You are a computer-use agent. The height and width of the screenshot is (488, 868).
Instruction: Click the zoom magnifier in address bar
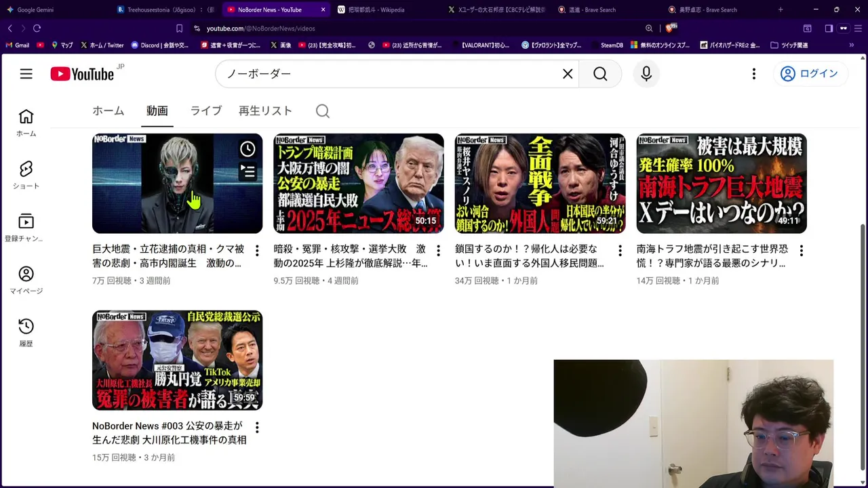point(649,28)
